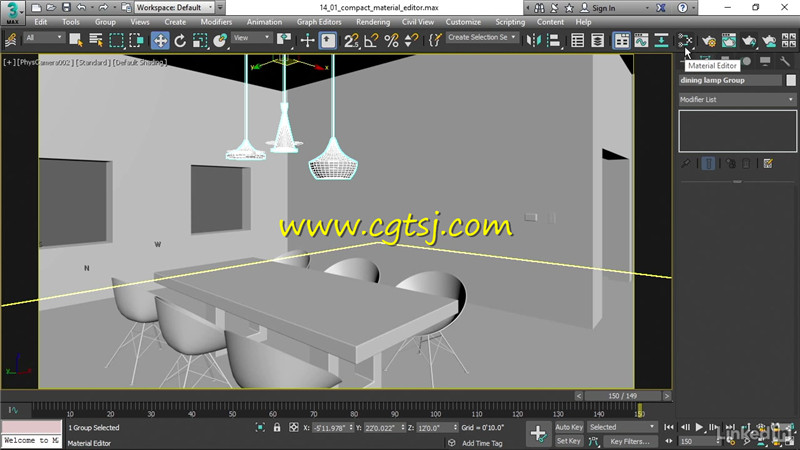Expand the Modifier List dropdown
This screenshot has height=450, width=800.
click(737, 99)
